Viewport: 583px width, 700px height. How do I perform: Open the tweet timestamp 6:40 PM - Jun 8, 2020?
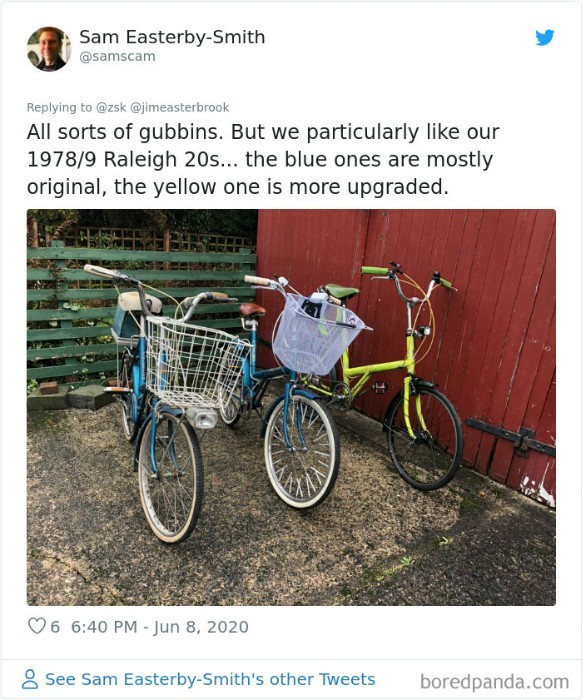pyautogui.click(x=159, y=627)
